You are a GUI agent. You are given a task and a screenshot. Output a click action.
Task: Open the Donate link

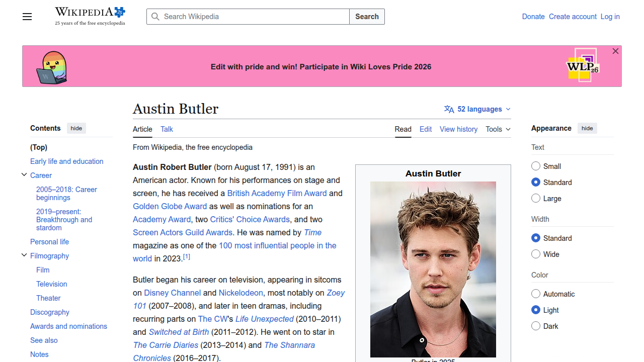[x=533, y=17]
